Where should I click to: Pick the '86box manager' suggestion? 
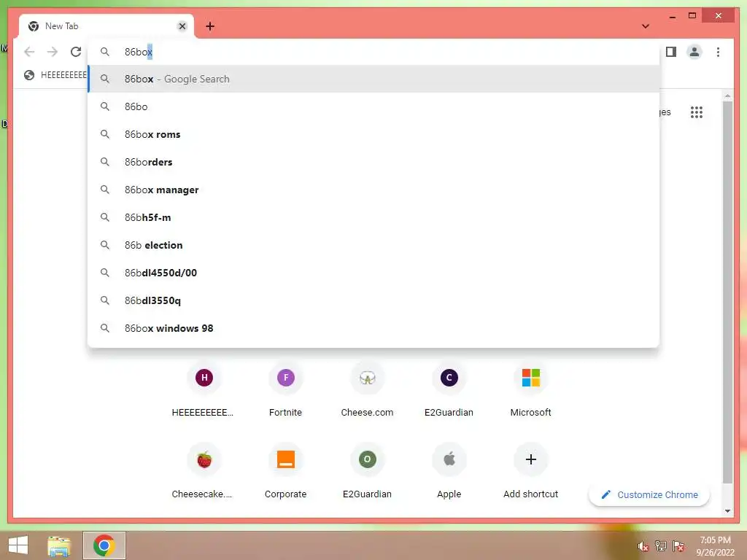coord(374,190)
